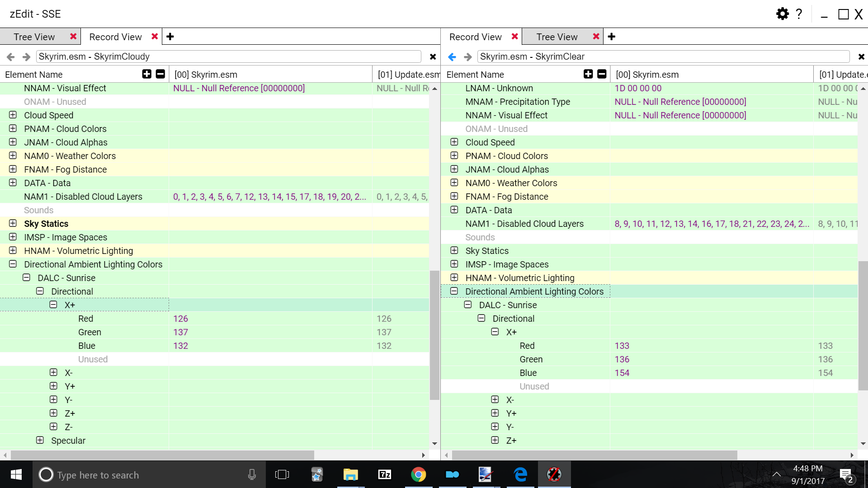Select right pane Record View tab
Image resolution: width=868 pixels, height=488 pixels.
point(476,37)
